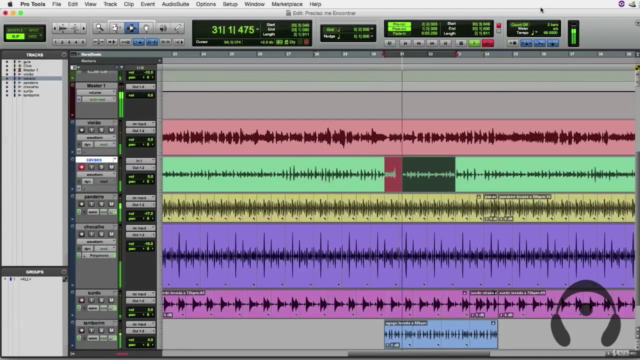Open violão track view selector
The image size is (640, 360).
[x=96, y=138]
